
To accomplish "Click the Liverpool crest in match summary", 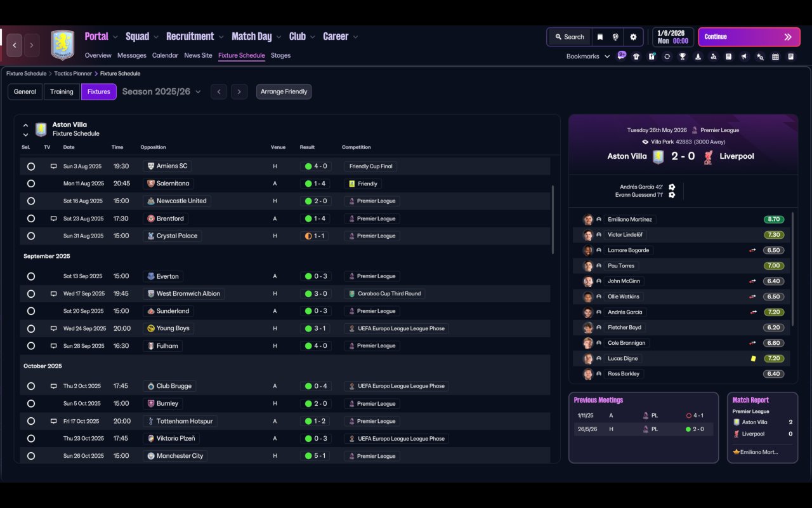I will [709, 157].
